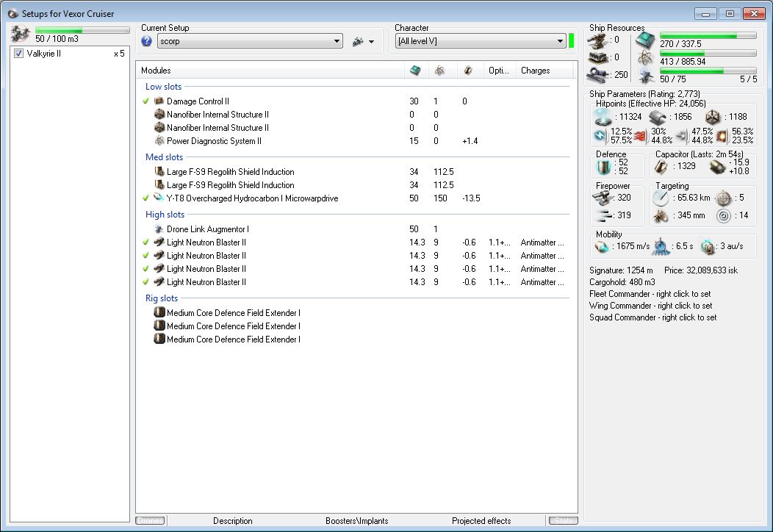Click the launcher hardpoints icon in Ship Resources

pyautogui.click(x=598, y=58)
